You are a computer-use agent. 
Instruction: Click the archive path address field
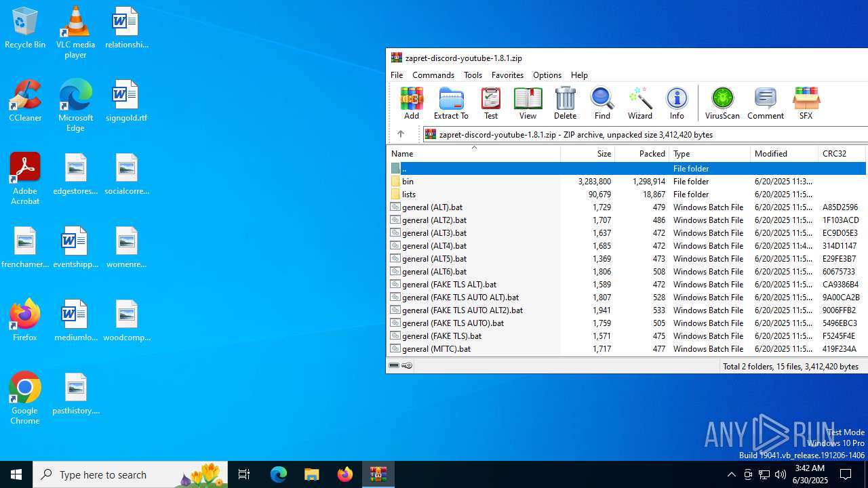(644, 134)
